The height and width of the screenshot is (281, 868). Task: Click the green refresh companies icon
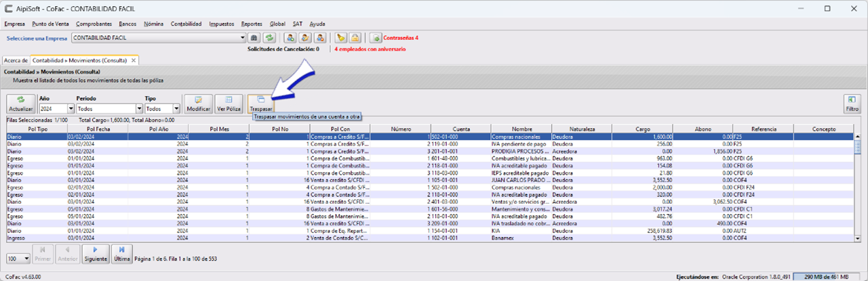(x=269, y=38)
